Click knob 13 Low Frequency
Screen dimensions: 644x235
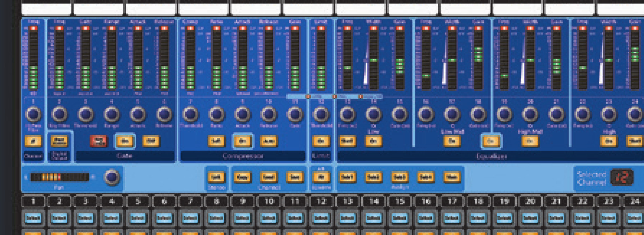(347, 114)
